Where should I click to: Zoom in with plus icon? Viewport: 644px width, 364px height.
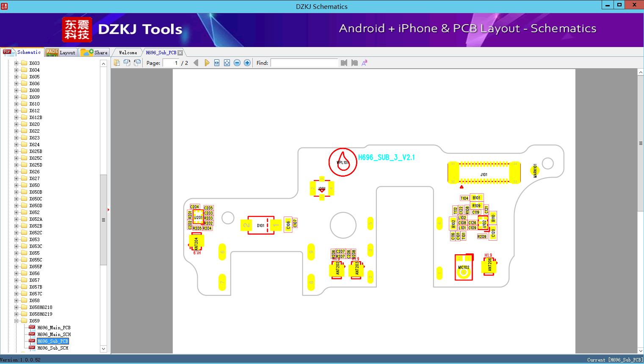(247, 63)
